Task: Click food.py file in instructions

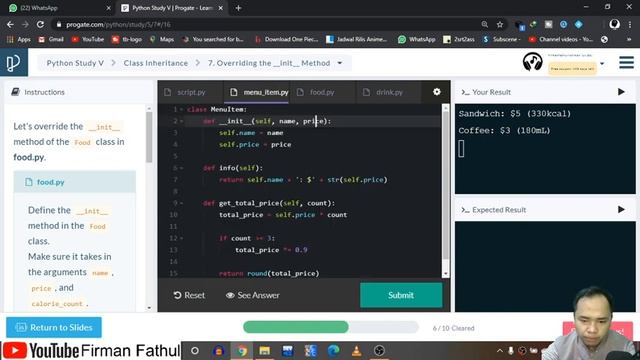Action: [x=75, y=182]
